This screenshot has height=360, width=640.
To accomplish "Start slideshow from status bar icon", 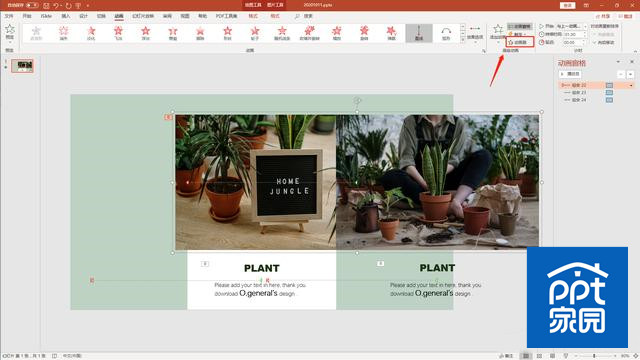I will pyautogui.click(x=566, y=356).
